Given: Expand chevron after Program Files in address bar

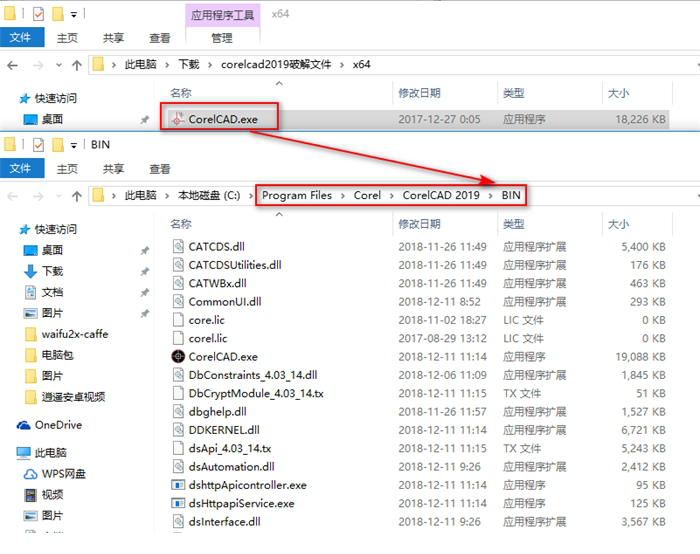Looking at the screenshot, I should (x=342, y=196).
